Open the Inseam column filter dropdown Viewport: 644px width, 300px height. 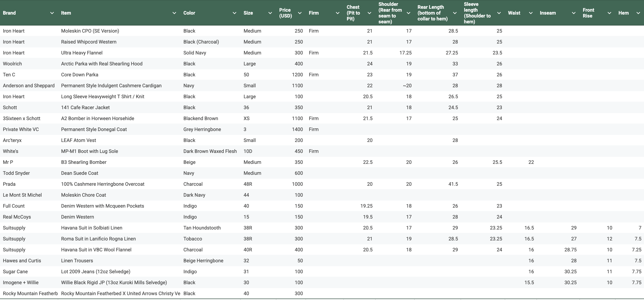(x=573, y=13)
